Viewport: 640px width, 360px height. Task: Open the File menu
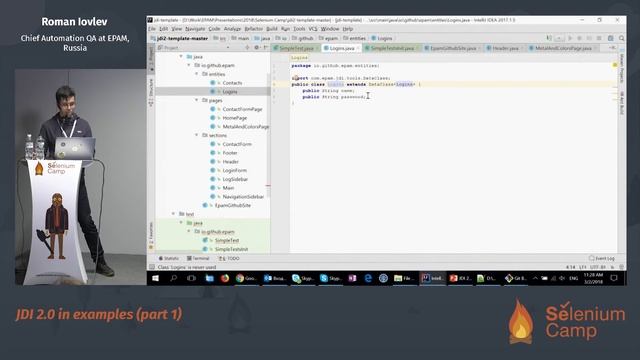[x=152, y=29]
